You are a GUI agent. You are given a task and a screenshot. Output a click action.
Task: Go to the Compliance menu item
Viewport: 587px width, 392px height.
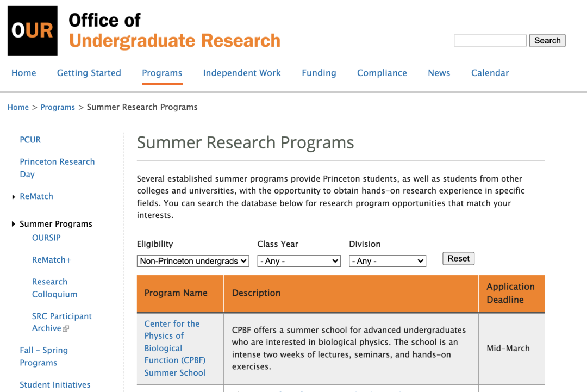click(x=382, y=73)
